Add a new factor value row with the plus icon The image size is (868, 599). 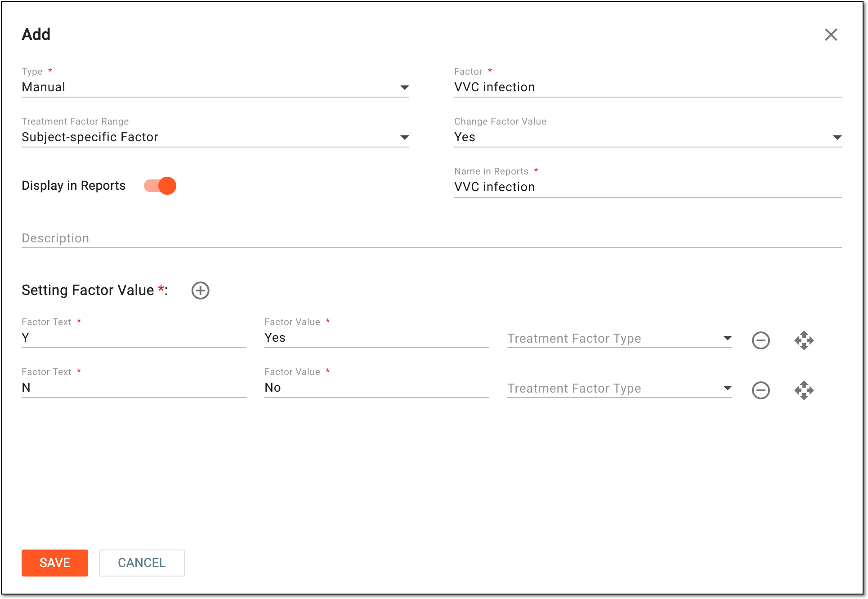201,291
